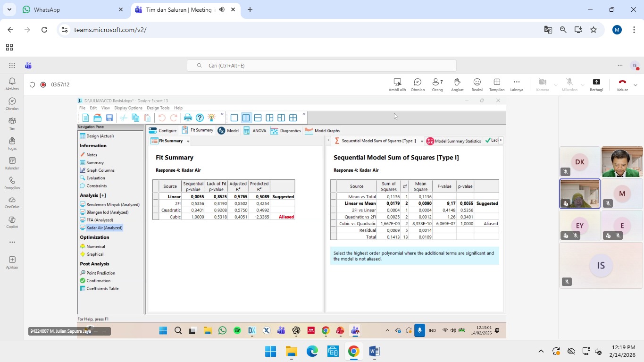Open Aktivitas bell in left sidebar

12,84
